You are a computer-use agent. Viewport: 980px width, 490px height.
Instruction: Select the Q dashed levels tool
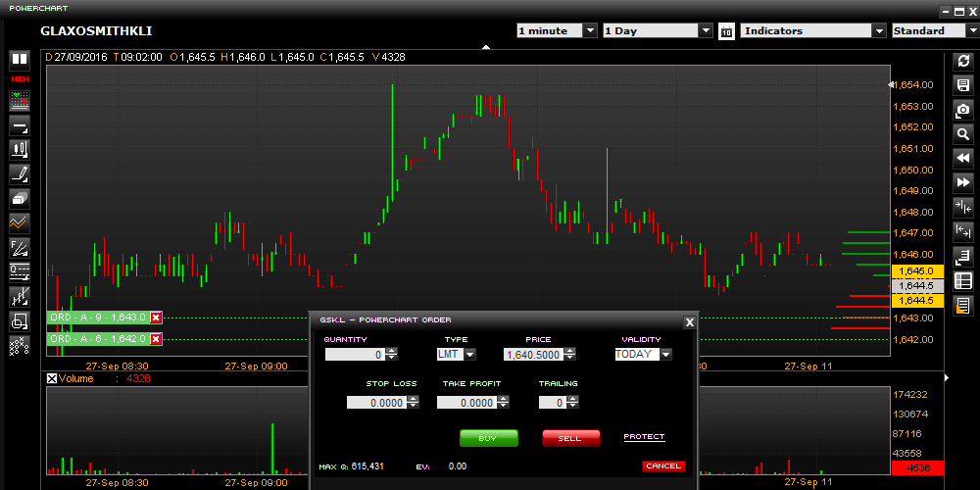point(20,271)
